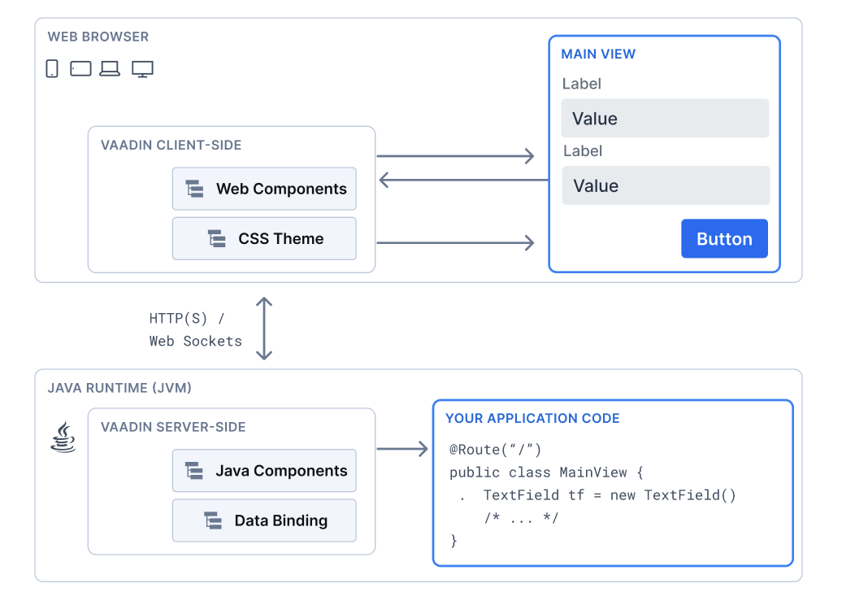The image size is (868, 592).
Task: Select the Web Components box
Action: (x=264, y=189)
